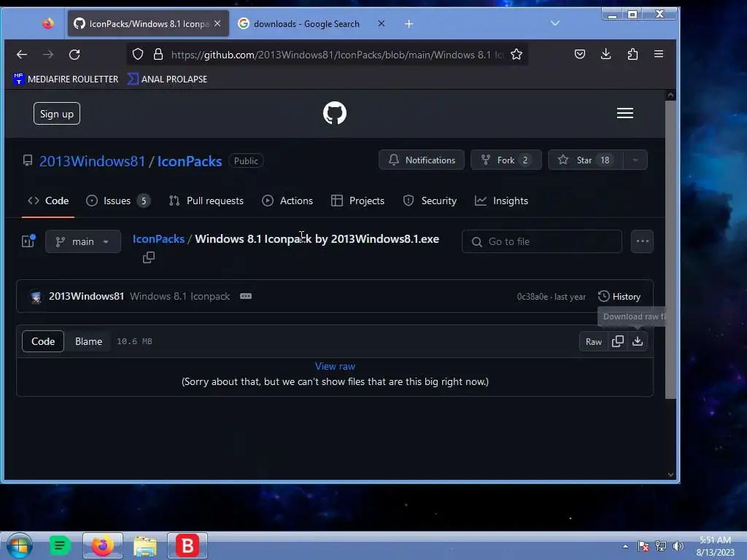Open the tracking protection shield icon
This screenshot has height=560, width=747.
[x=138, y=54]
